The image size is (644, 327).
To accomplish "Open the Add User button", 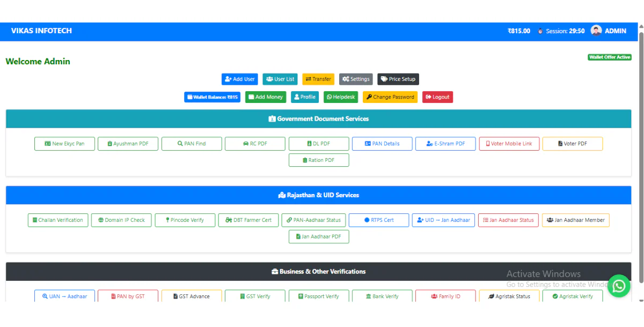I will coord(240,79).
